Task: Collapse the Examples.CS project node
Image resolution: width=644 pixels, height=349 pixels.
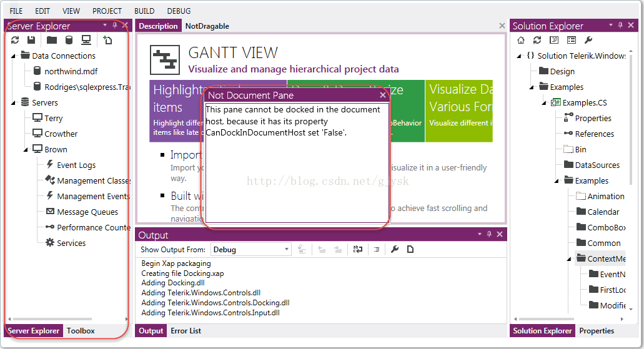Action: 544,102
